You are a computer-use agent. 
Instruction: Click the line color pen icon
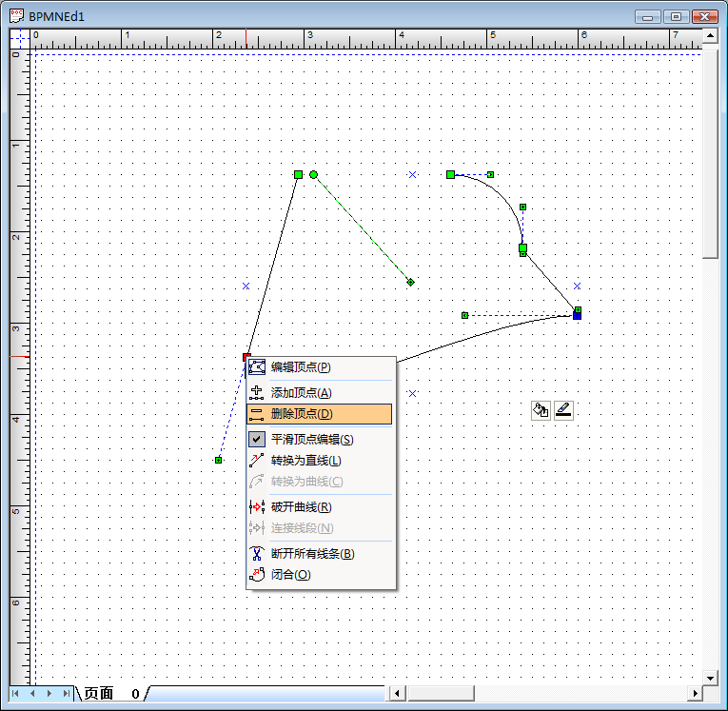pyautogui.click(x=563, y=410)
